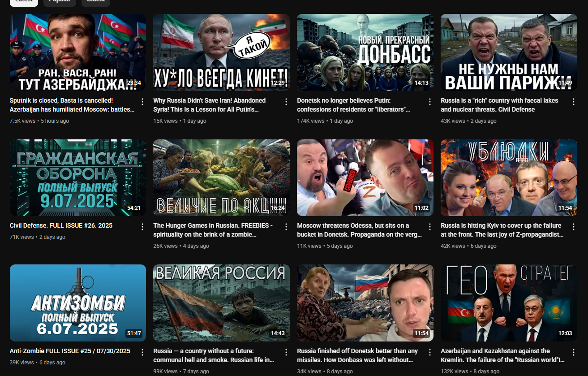Open more actions for Azerbaijan and Kazakhstan video

[x=574, y=352]
